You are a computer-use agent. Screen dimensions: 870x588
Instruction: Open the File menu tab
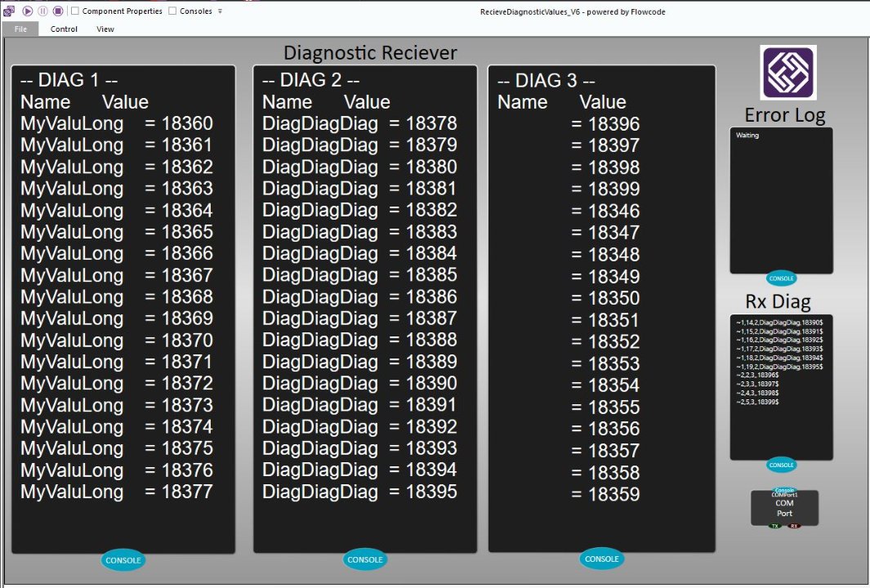pyautogui.click(x=20, y=29)
